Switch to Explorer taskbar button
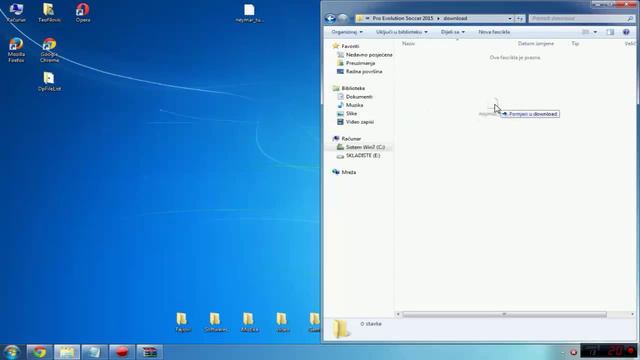This screenshot has width=640, height=360. (x=67, y=352)
